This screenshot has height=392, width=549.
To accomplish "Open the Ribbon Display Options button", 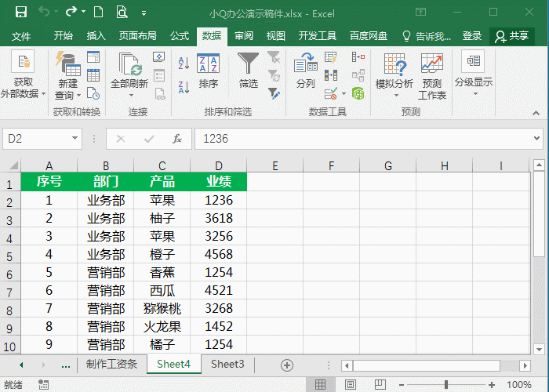I will pos(421,13).
